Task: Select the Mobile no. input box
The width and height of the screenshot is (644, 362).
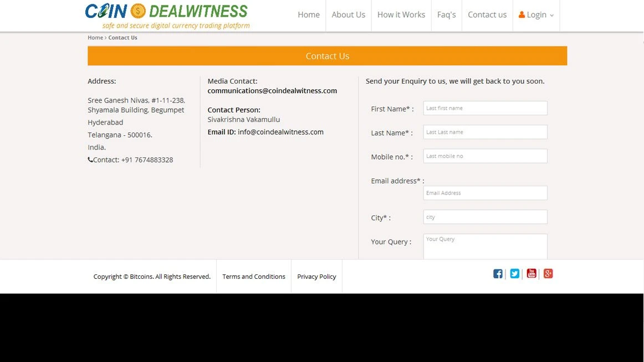Action: [x=485, y=156]
